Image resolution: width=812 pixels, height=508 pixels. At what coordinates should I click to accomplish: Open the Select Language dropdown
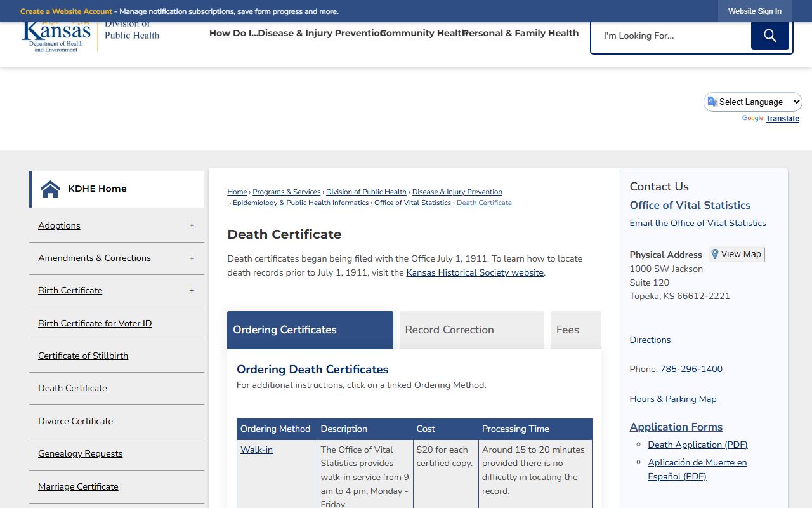pyautogui.click(x=753, y=102)
